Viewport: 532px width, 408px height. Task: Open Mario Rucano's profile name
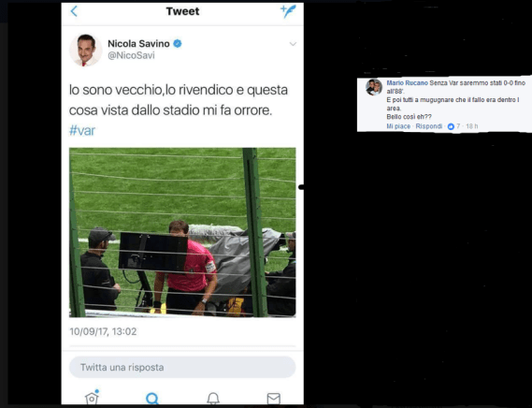click(x=407, y=83)
